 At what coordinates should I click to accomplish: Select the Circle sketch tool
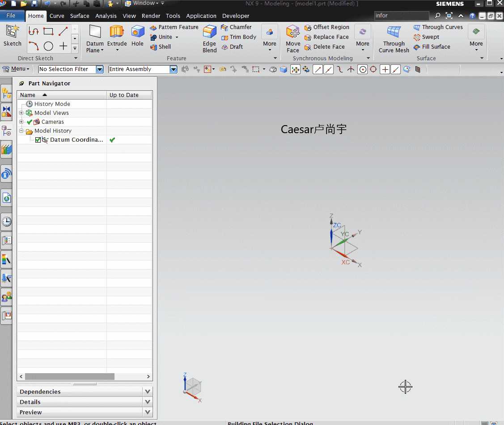[x=48, y=46]
